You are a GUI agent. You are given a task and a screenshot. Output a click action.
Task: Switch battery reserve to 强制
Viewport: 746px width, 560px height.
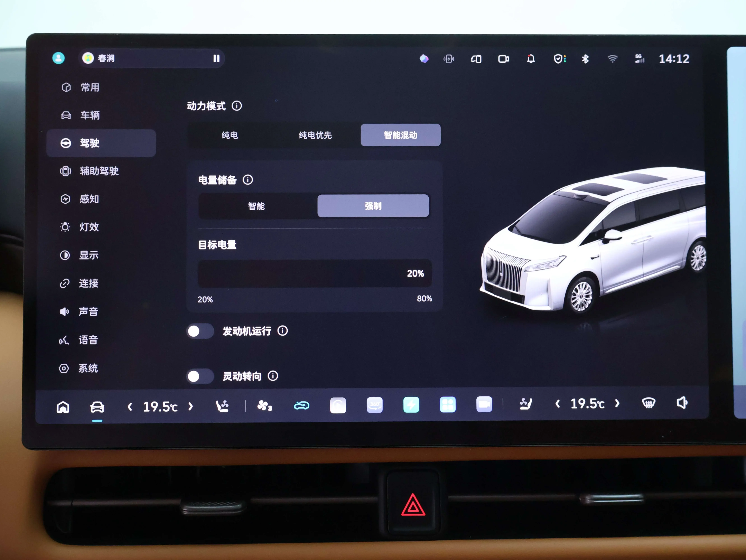[x=373, y=206]
